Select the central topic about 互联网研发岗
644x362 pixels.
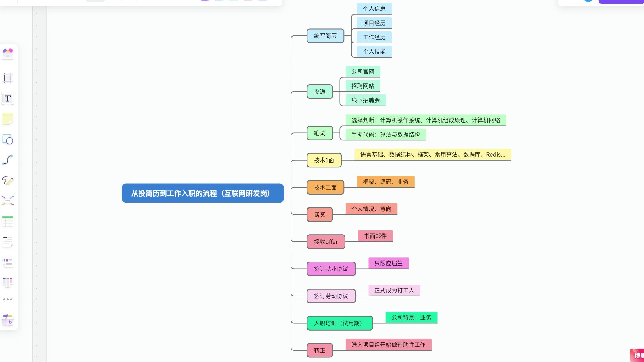click(x=203, y=193)
